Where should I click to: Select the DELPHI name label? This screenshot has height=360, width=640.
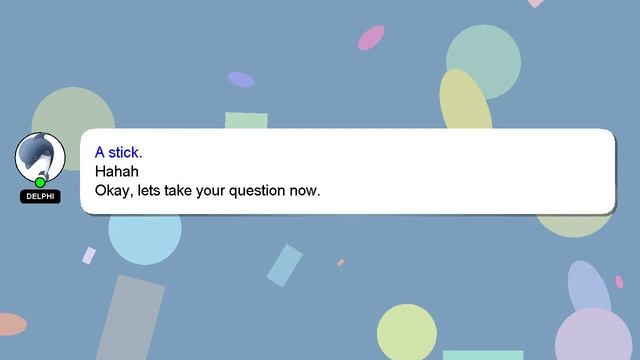click(x=40, y=196)
